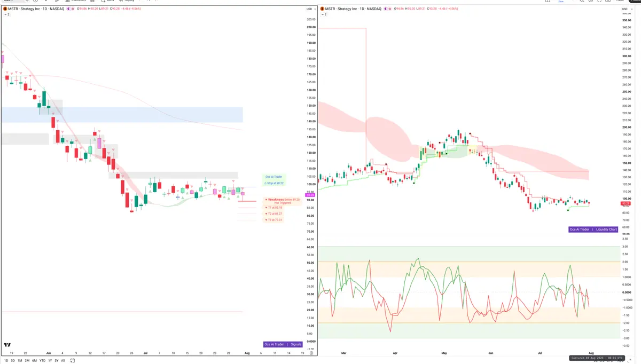
Task: Click the MSTR Strategy Inc title on left chart
Action: click(36, 9)
